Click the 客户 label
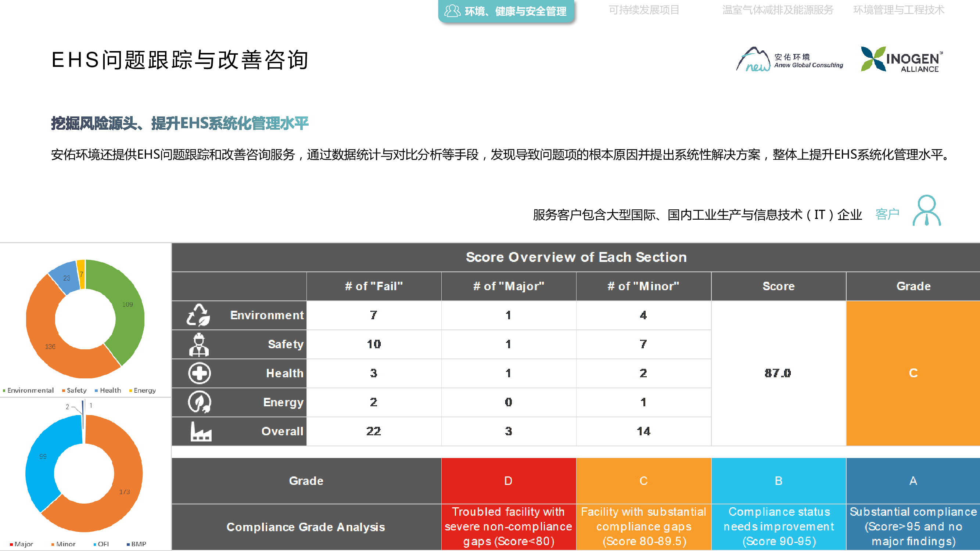Image resolution: width=980 pixels, height=551 pixels. 887,215
